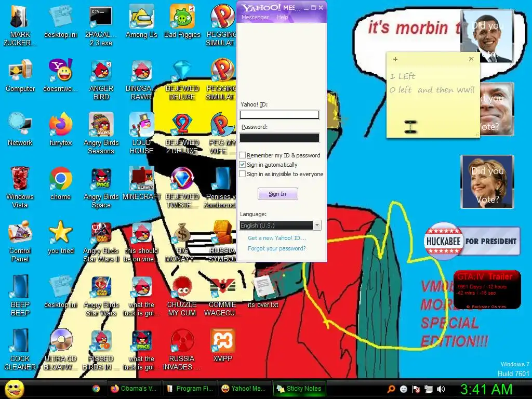The height and width of the screenshot is (399, 532).
Task: Click Hillary 'Did you Vote?' gadget
Action: (x=487, y=181)
